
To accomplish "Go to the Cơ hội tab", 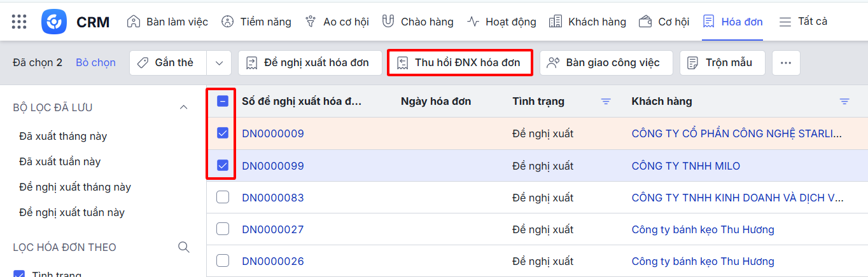I will [664, 22].
